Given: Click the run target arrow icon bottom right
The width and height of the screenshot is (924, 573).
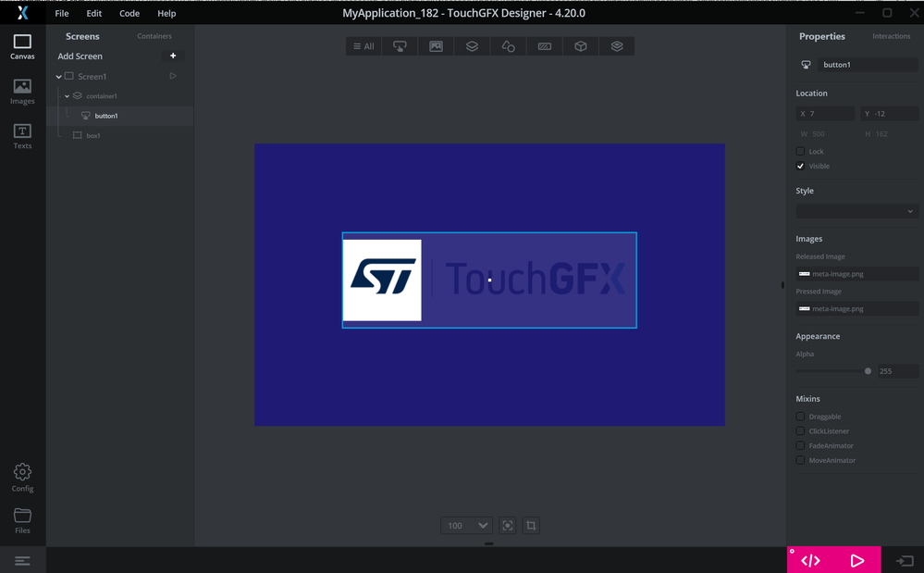Looking at the screenshot, I should [905, 561].
